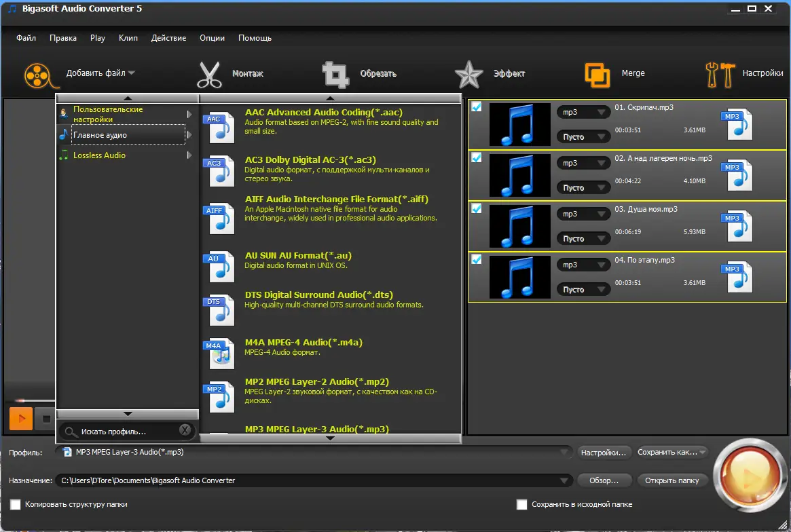
Task: Click the Merge tool icon
Action: (x=597, y=73)
